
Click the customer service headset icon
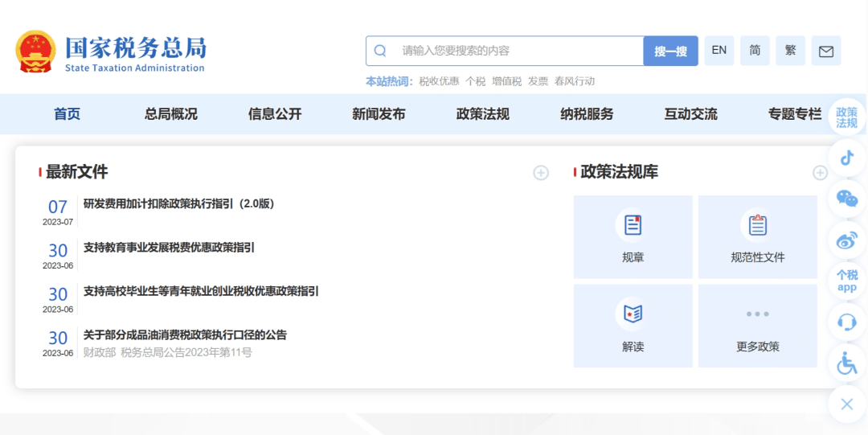tap(846, 322)
